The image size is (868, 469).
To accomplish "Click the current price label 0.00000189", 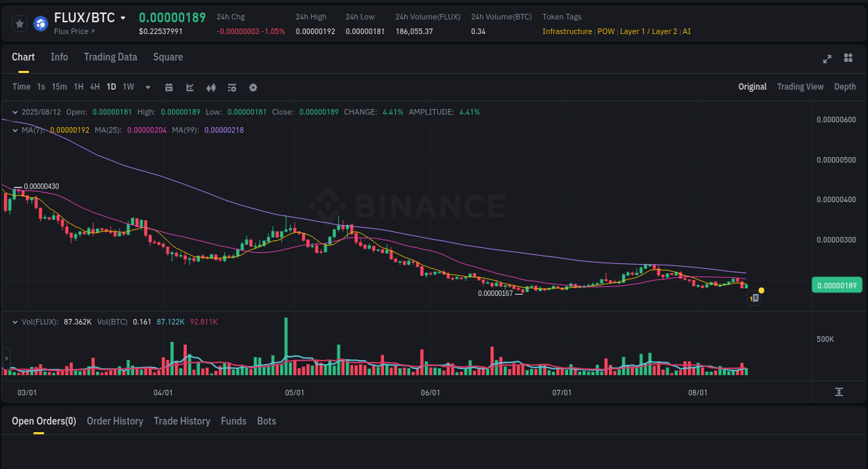I will pos(837,285).
